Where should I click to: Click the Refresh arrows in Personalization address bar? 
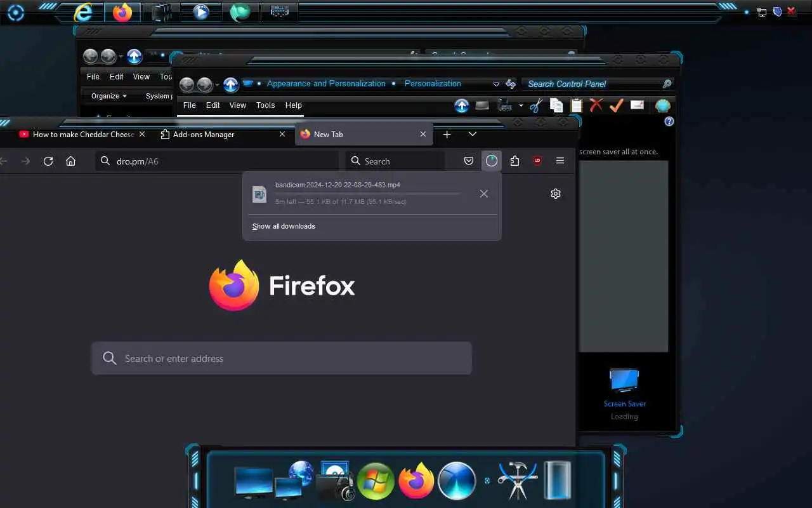pos(511,84)
